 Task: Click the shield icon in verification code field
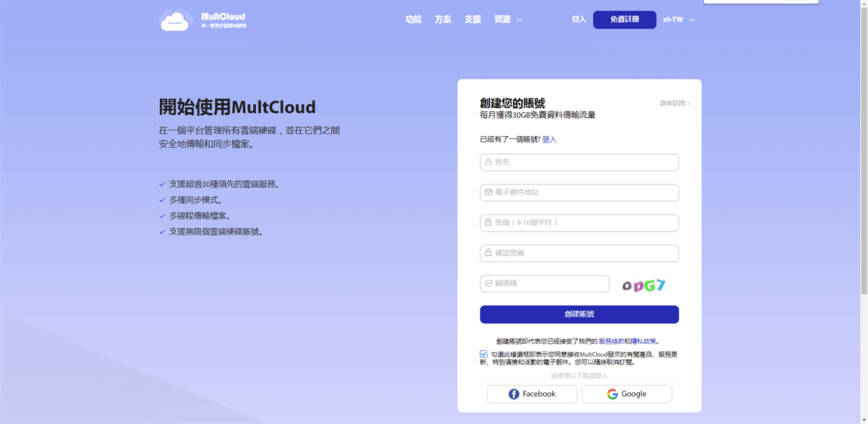coord(488,284)
